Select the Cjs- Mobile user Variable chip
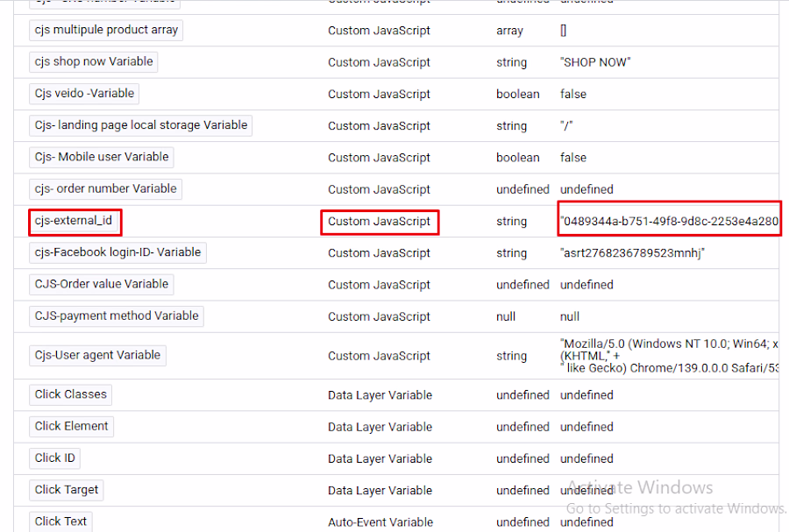The height and width of the screenshot is (532, 789). tap(101, 157)
